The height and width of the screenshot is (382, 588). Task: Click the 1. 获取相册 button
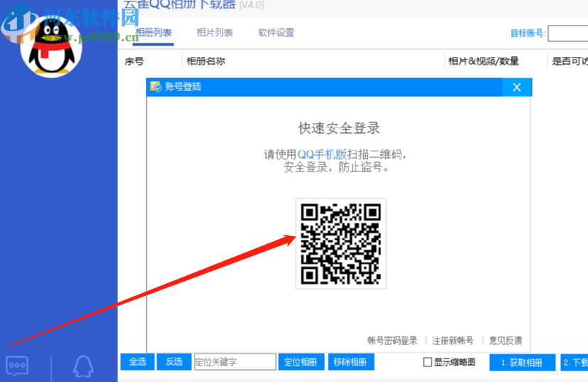[x=523, y=363]
